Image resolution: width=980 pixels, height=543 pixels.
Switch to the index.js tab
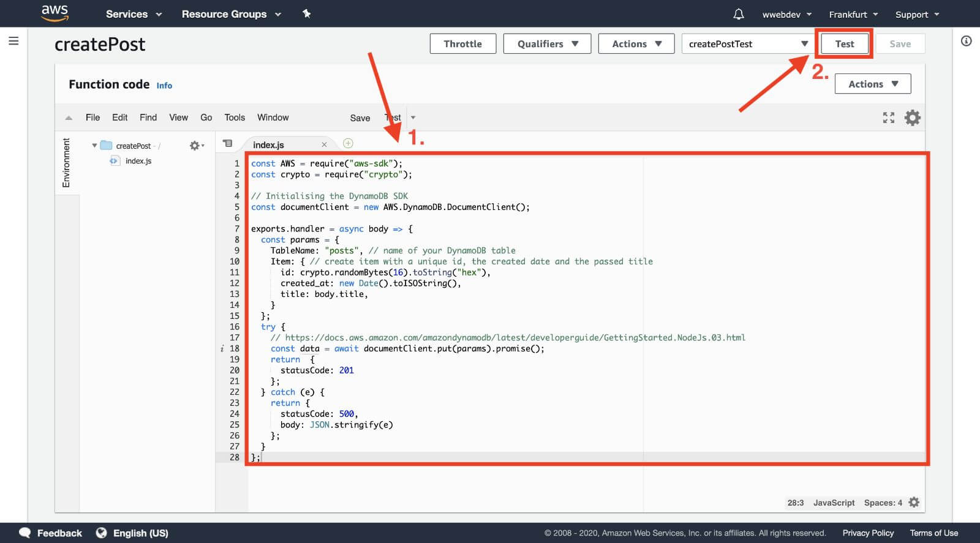(268, 144)
